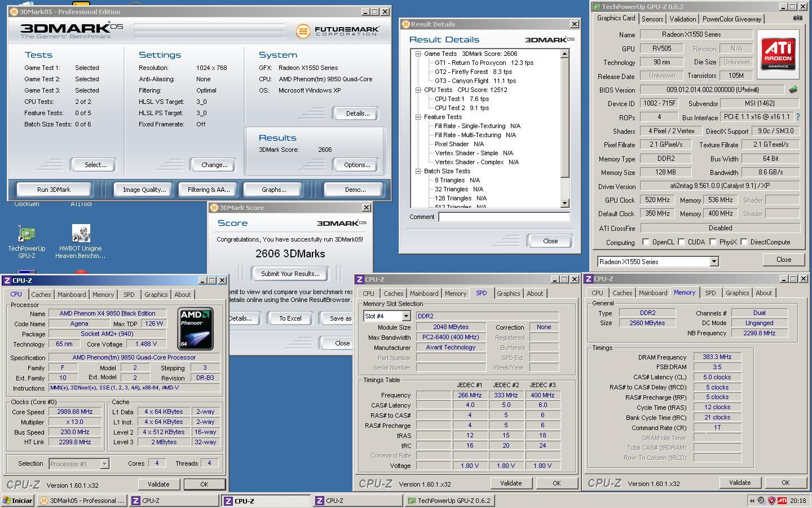Collapse the Game Tests tree node
The image size is (812, 508).
click(418, 54)
